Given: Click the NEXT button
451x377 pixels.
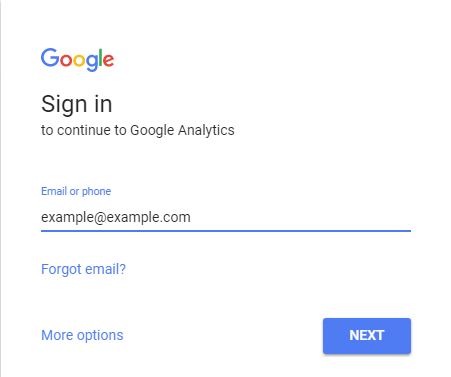Looking at the screenshot, I should (x=367, y=336).
